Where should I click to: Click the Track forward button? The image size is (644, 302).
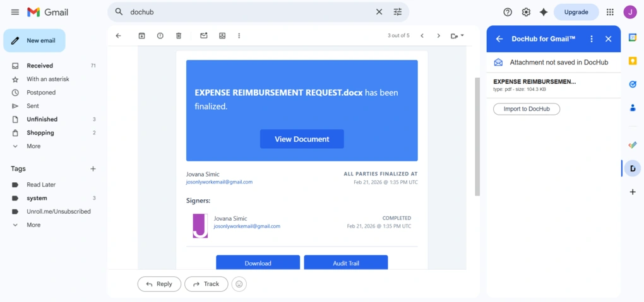pyautogui.click(x=206, y=284)
